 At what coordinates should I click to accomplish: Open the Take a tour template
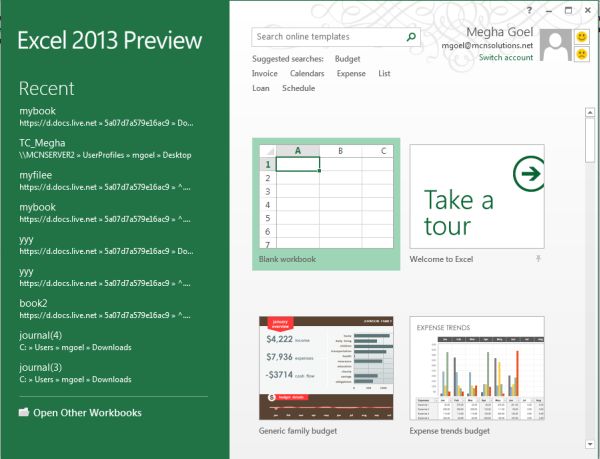click(x=477, y=197)
